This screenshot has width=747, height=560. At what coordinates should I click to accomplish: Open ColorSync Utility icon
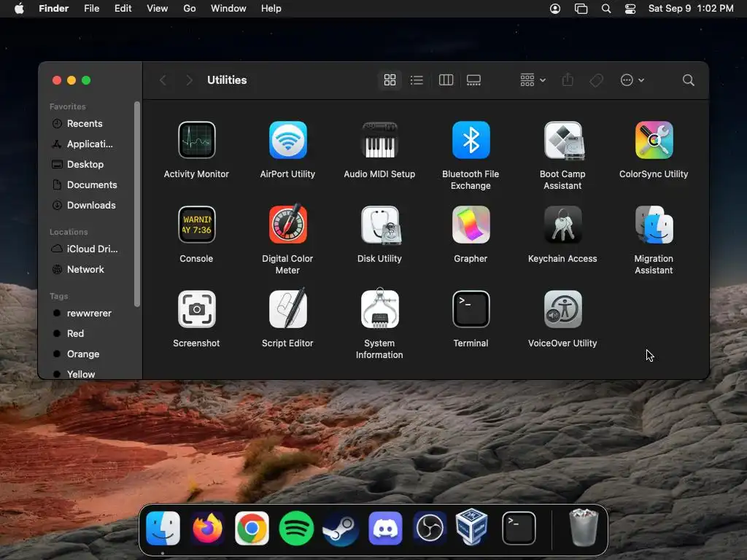coord(654,140)
